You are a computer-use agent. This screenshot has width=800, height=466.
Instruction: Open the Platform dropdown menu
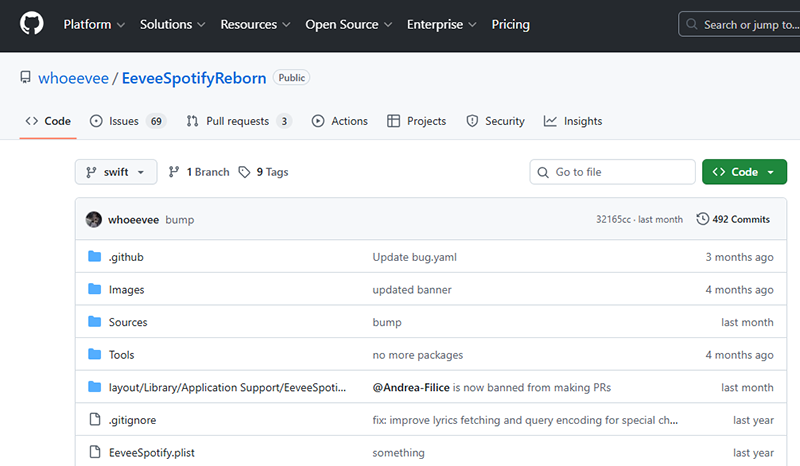(94, 24)
